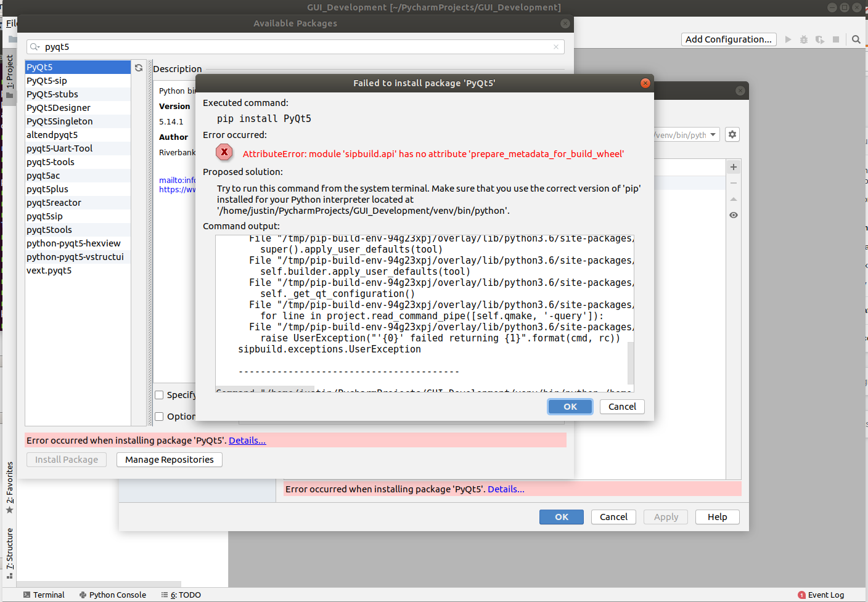The height and width of the screenshot is (602, 868).
Task: Click the plus icon to add package
Action: coord(734,167)
